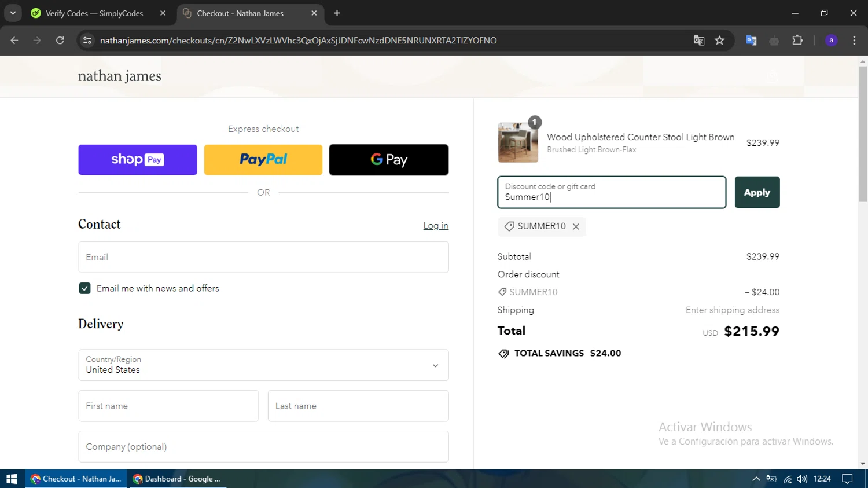Apply the discount code
Screen dimensions: 868x488
click(757, 192)
